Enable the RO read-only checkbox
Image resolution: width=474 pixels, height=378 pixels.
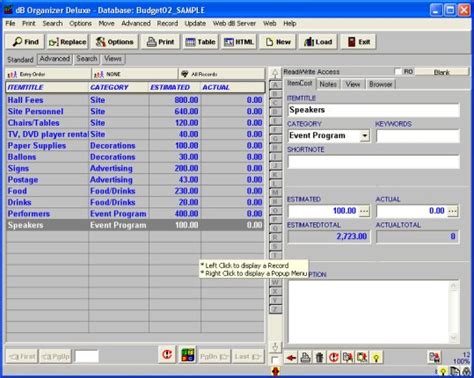point(398,72)
